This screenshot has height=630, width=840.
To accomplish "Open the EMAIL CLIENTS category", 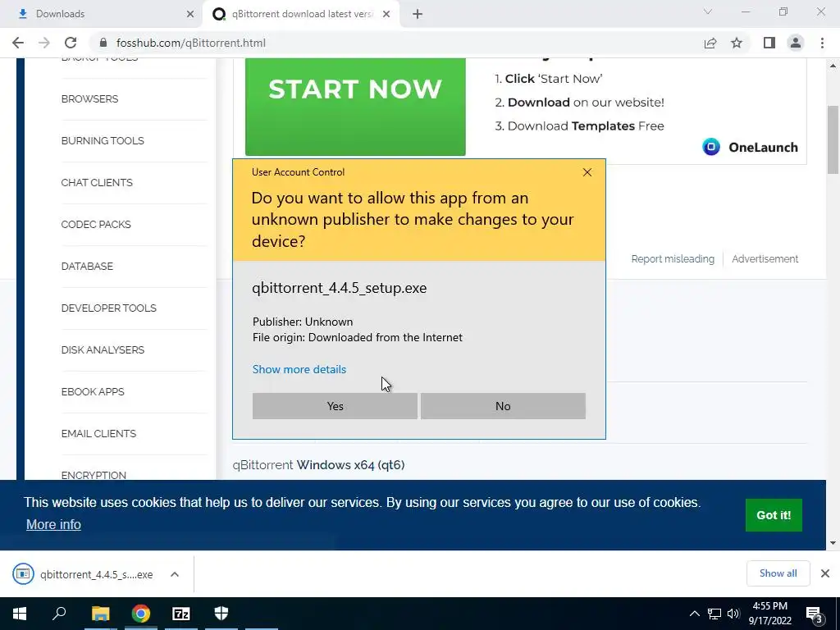I will pos(98,433).
